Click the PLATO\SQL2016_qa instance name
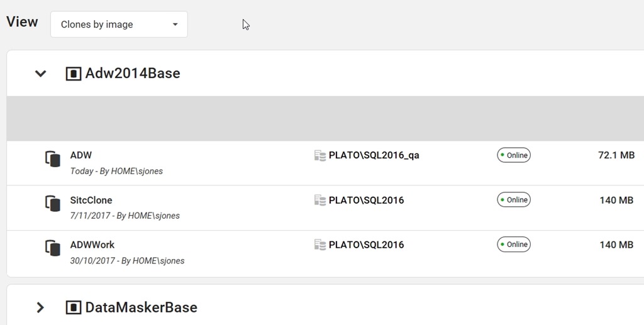The height and width of the screenshot is (325, 644). pyautogui.click(x=374, y=155)
